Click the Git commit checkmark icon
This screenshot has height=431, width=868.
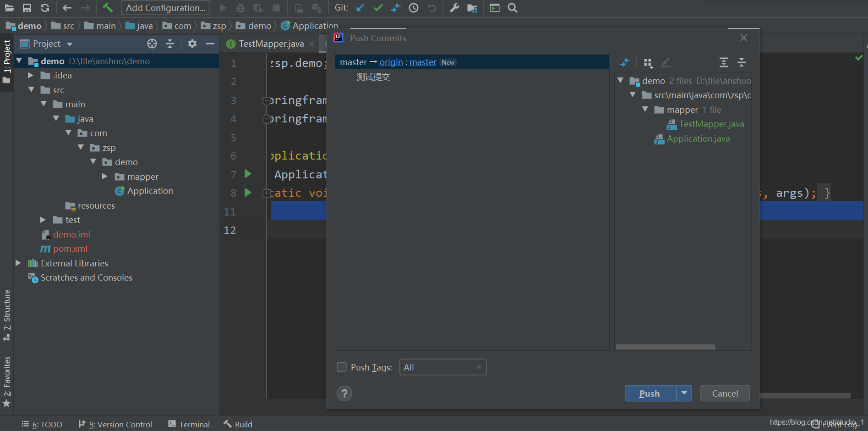point(378,8)
